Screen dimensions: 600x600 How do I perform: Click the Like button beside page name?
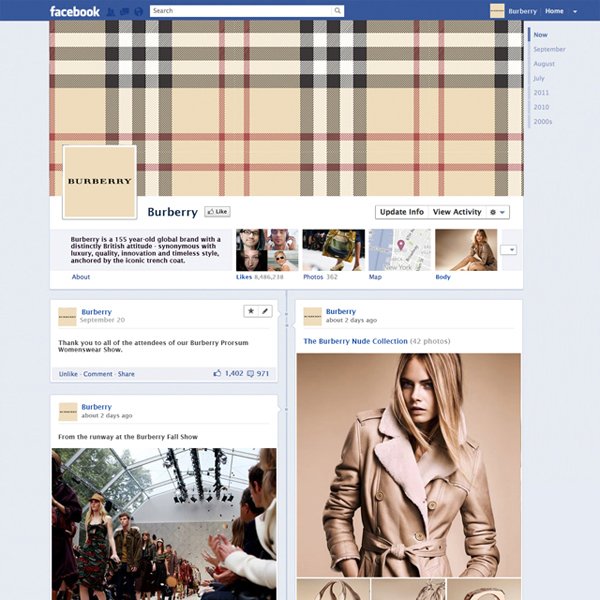pos(217,212)
